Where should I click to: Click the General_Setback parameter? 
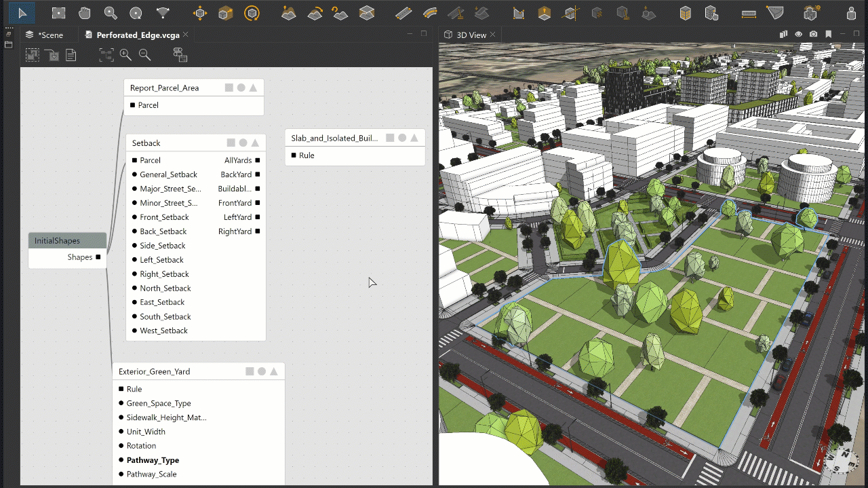pos(168,174)
